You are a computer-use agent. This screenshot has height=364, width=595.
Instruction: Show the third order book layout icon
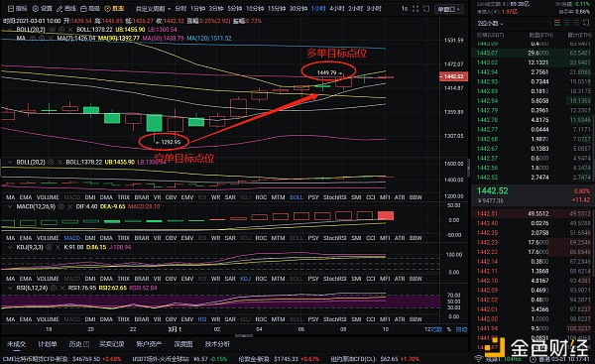pos(576,23)
